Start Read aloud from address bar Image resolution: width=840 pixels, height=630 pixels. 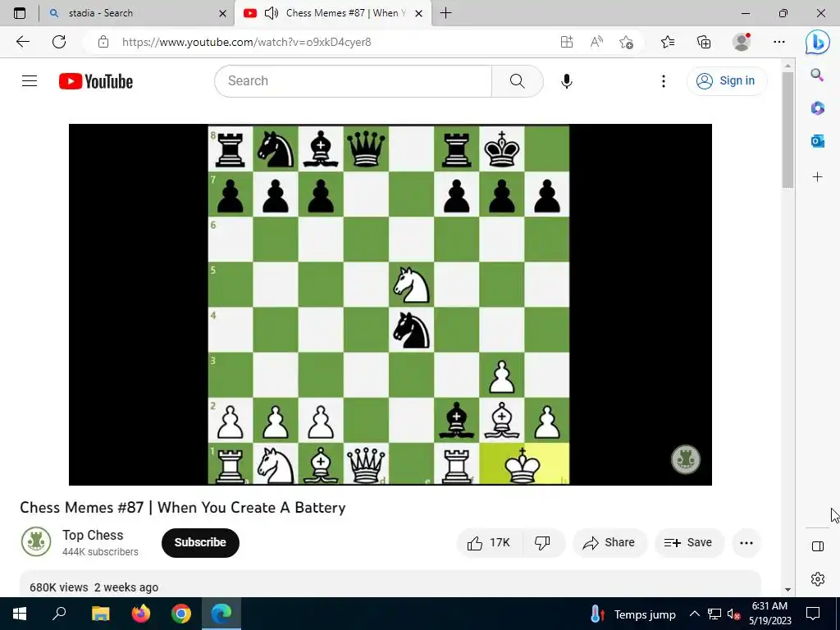596,43
